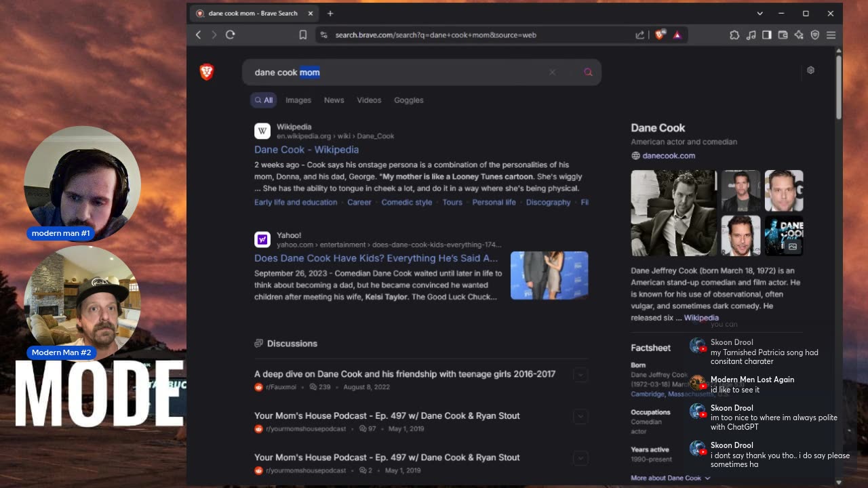Open site settings icon in address bar
868x488 pixels.
click(x=324, y=35)
